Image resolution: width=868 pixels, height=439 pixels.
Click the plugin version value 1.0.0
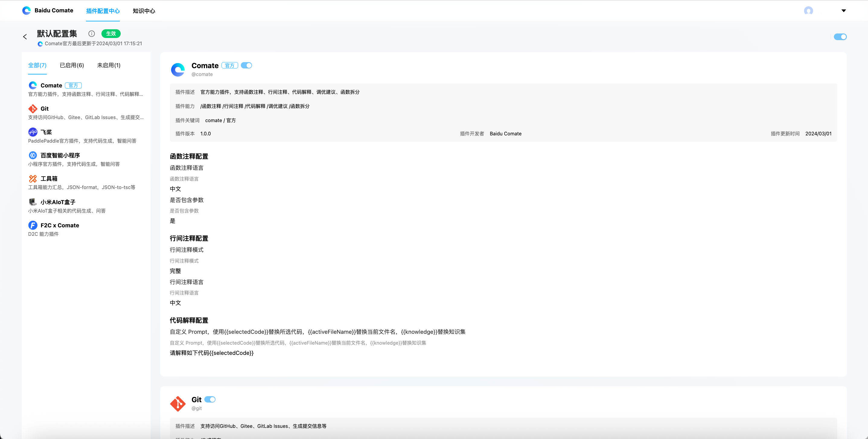(206, 134)
